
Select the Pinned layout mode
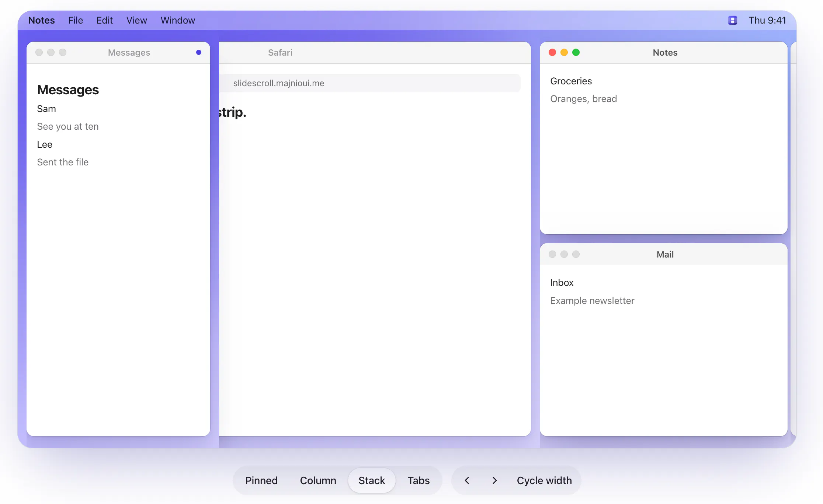point(261,480)
